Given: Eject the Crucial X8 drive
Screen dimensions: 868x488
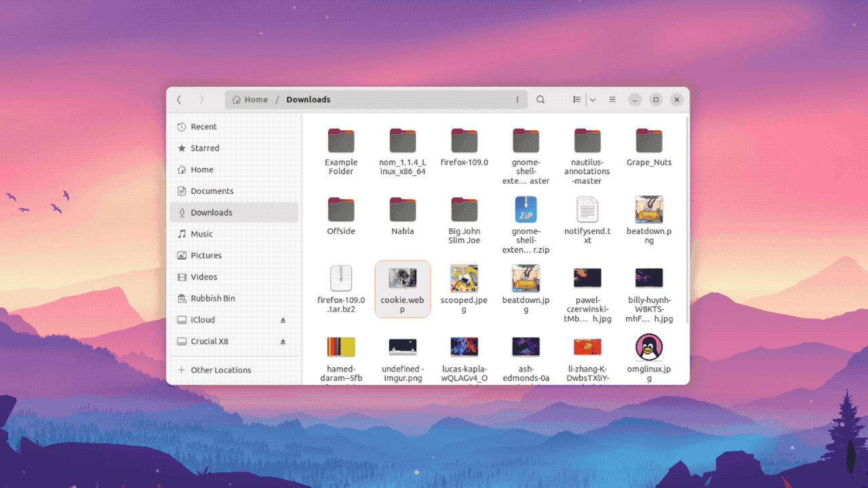Looking at the screenshot, I should pyautogui.click(x=283, y=341).
